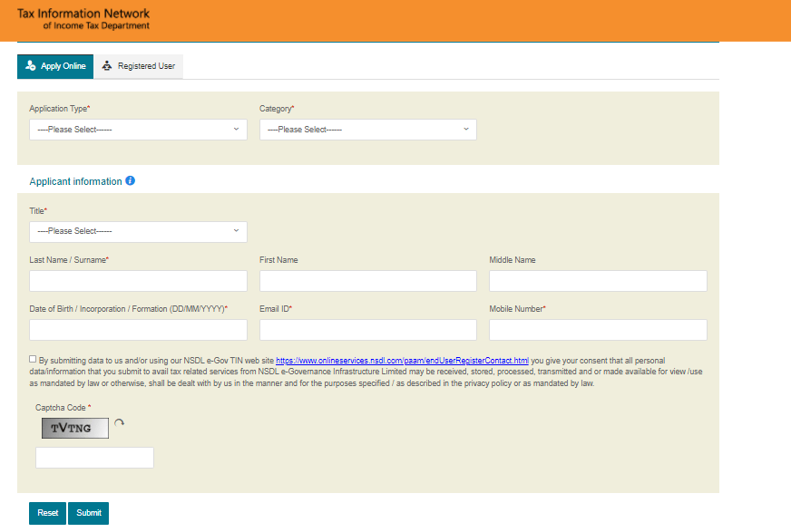Click the Tax Information Network header title
The width and height of the screenshot is (791, 532).
(x=83, y=13)
